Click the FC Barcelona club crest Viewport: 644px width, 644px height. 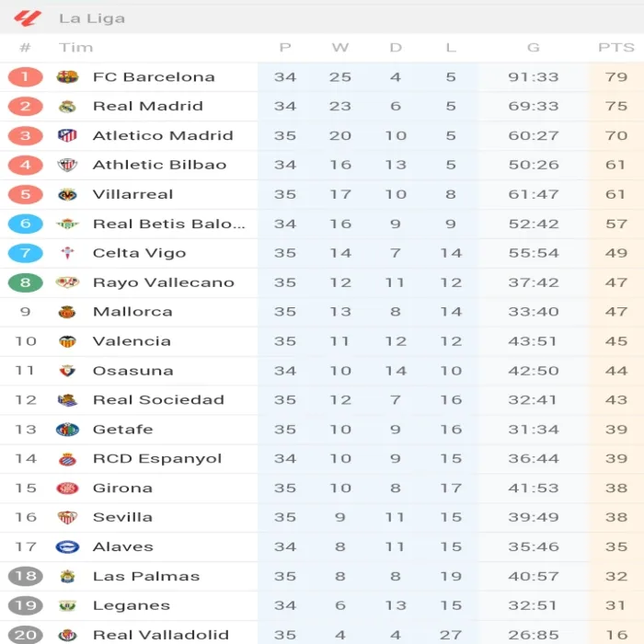pos(67,77)
